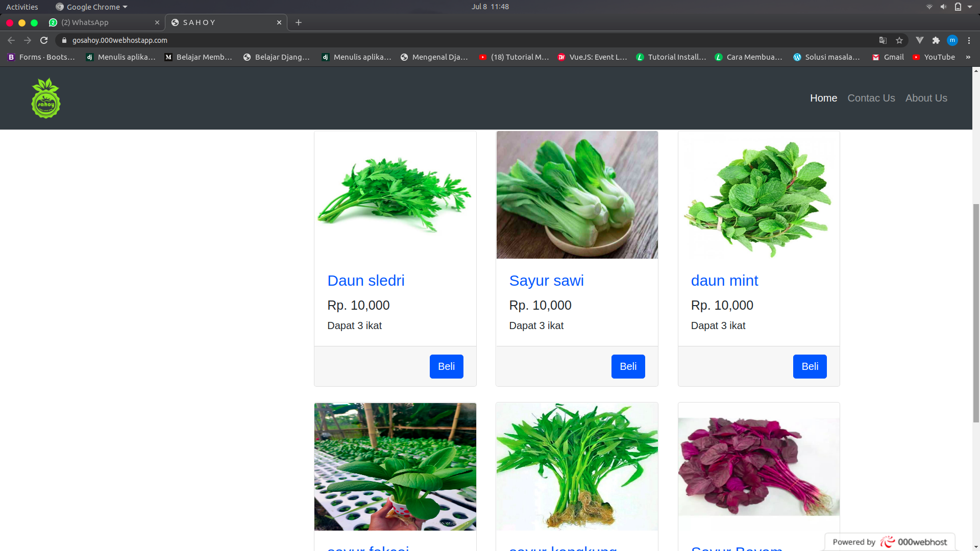Click the red bayam product image
The height and width of the screenshot is (551, 980).
tap(758, 467)
